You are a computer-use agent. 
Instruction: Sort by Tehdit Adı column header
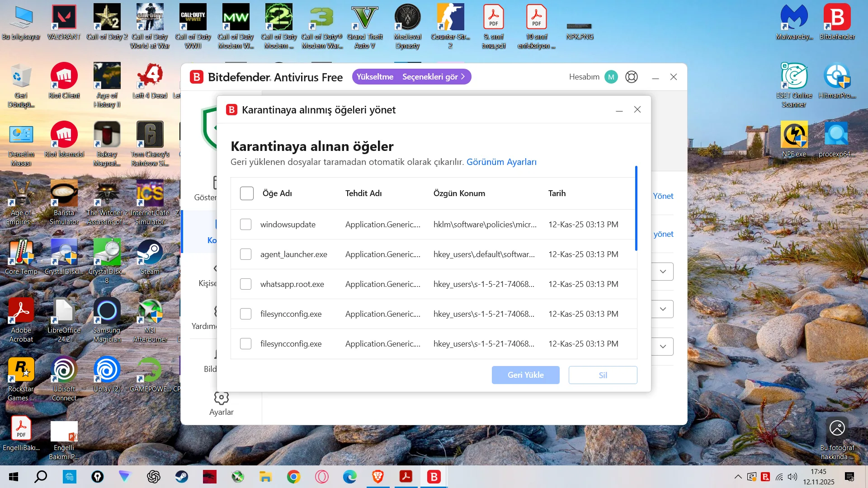pyautogui.click(x=363, y=193)
